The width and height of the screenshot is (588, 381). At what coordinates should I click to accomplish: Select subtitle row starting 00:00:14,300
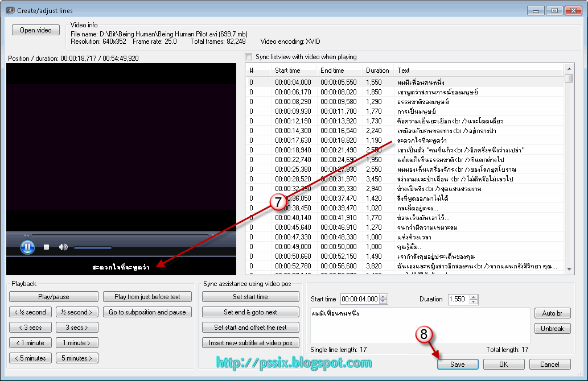tap(405, 131)
